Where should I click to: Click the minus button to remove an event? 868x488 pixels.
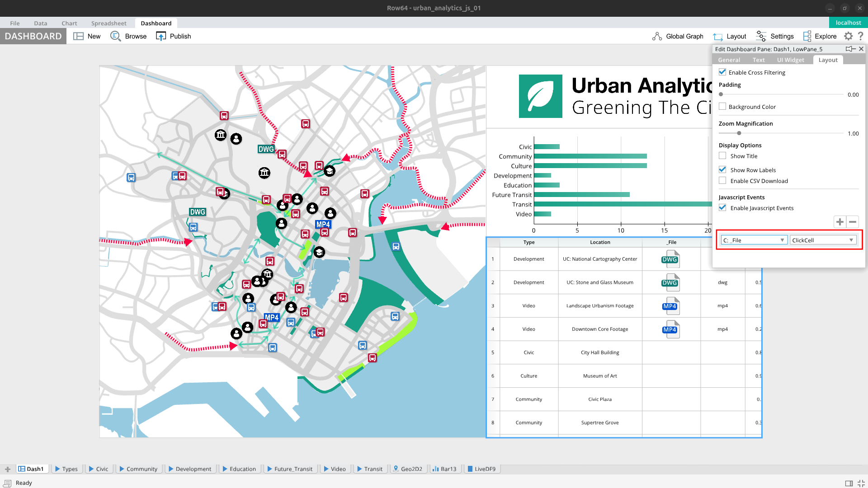853,222
